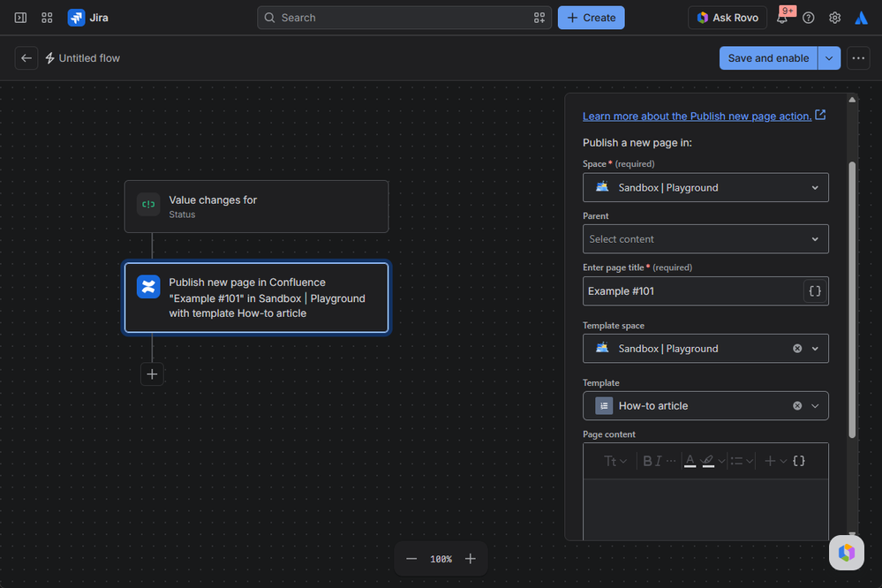This screenshot has width=882, height=588.
Task: Open Atlassian profile avatar
Action: [x=861, y=18]
